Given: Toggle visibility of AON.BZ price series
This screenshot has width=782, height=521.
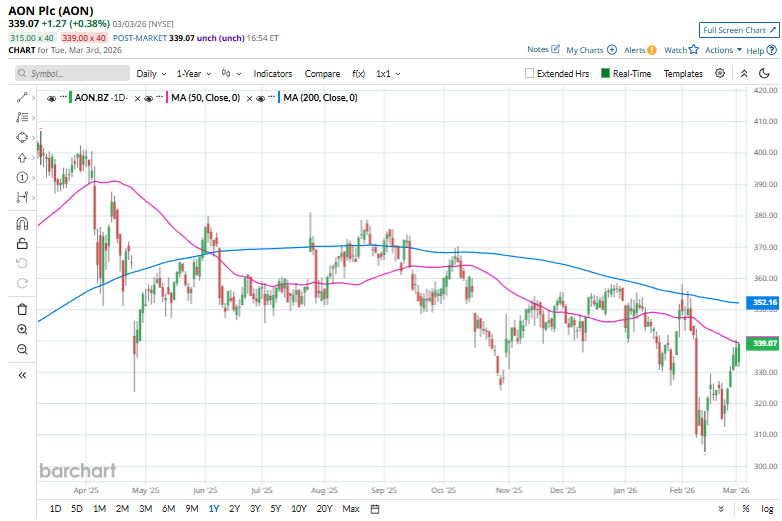Looking at the screenshot, I should pyautogui.click(x=51, y=98).
